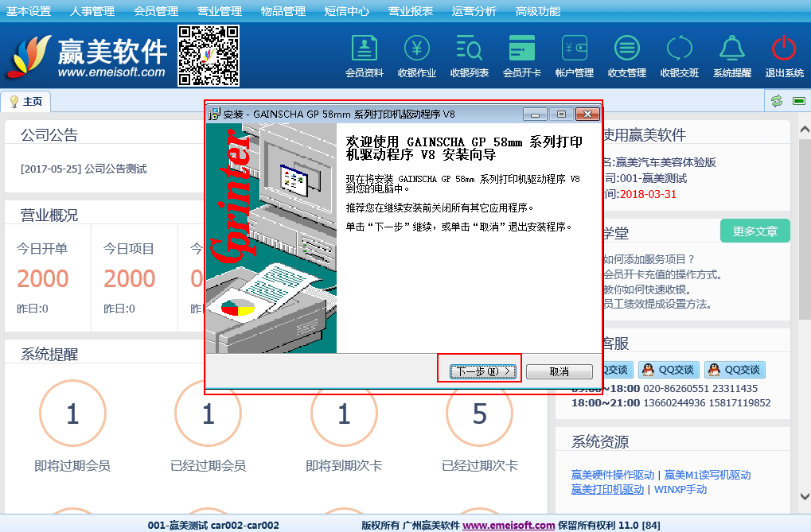Open the 人事管理 menu
The height and width of the screenshot is (532, 811).
(x=92, y=11)
